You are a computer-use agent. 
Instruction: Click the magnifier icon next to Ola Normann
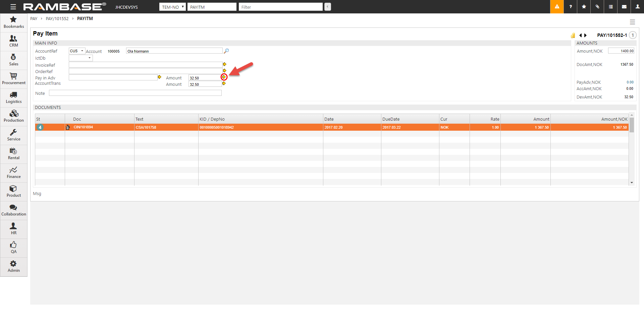click(x=226, y=51)
